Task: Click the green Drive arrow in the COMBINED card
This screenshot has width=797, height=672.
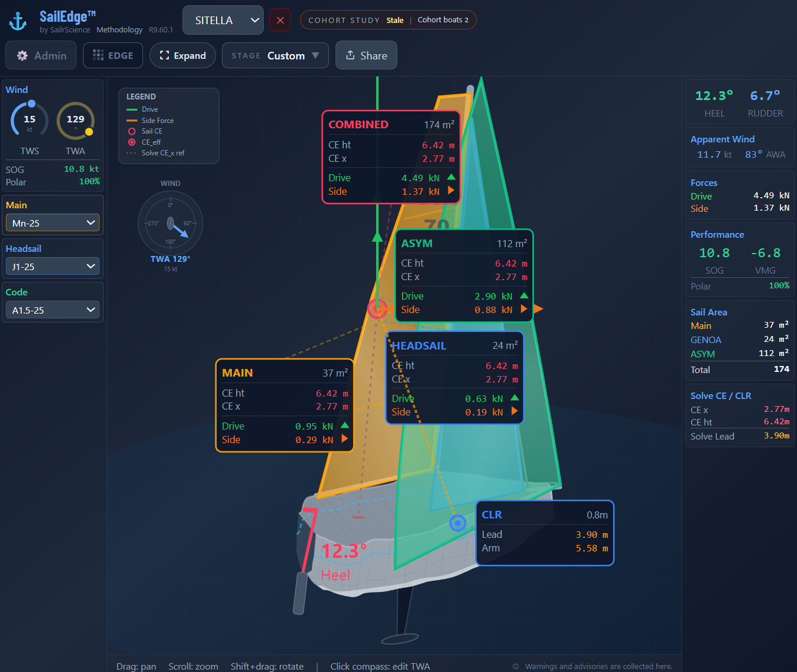Action: (451, 177)
